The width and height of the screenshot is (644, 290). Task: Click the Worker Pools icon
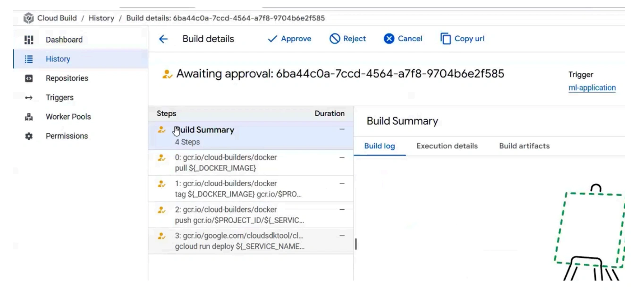tap(28, 117)
